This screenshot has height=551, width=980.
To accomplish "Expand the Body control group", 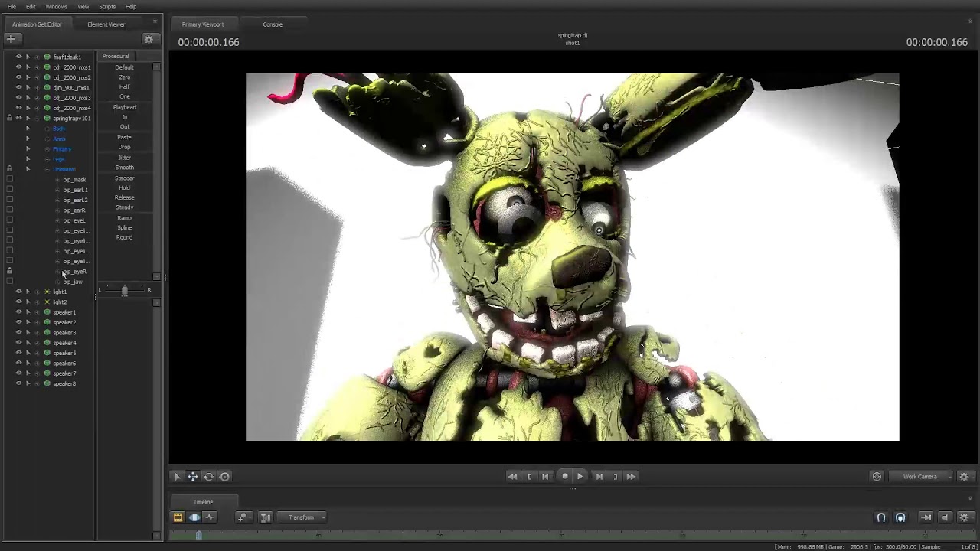I will [47, 129].
